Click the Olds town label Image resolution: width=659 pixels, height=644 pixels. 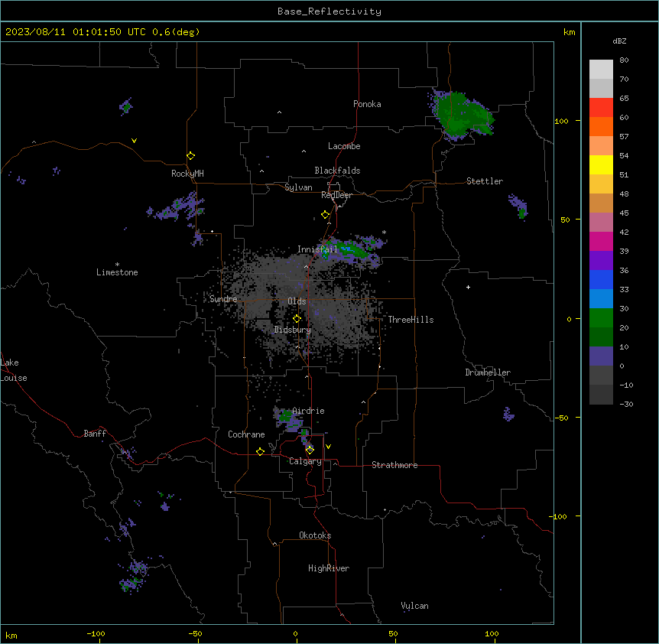click(297, 301)
